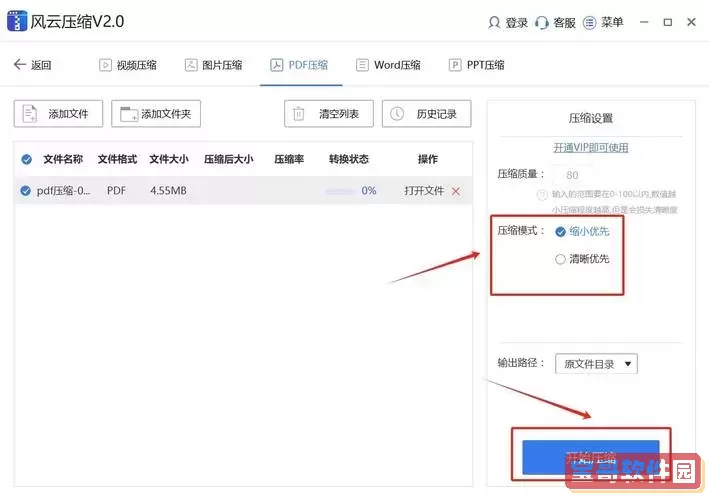This screenshot has width=709, height=500.
Task: Click 添加文件夹 button label
Action: 166,114
